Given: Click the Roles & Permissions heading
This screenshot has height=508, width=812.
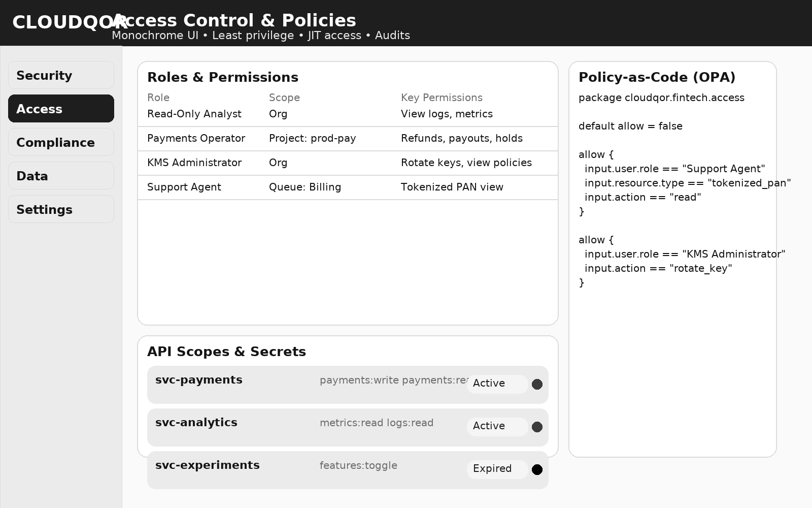Looking at the screenshot, I should pyautogui.click(x=223, y=77).
